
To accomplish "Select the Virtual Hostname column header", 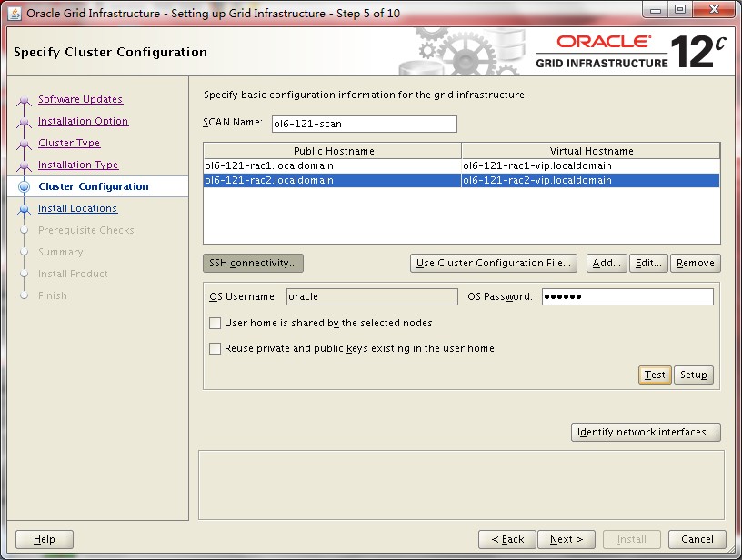I will tap(591, 151).
